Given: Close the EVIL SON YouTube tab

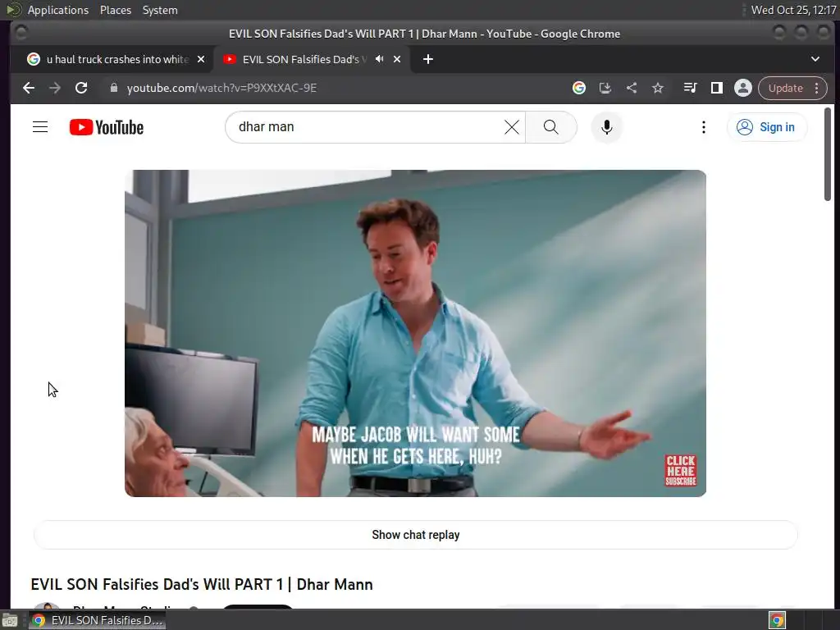Looking at the screenshot, I should [397, 59].
